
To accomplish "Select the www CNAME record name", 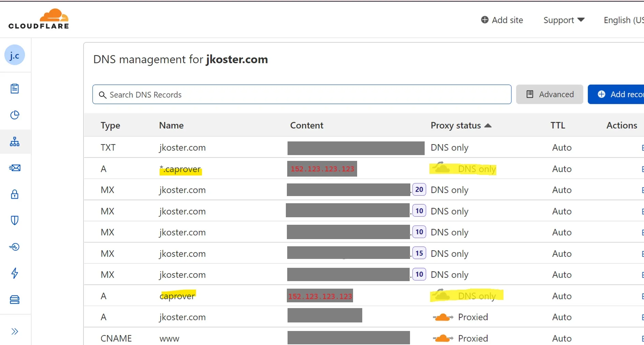I will click(x=170, y=339).
